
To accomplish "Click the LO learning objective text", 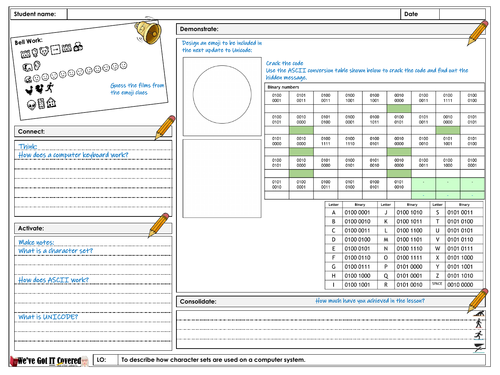I will point(213,360).
